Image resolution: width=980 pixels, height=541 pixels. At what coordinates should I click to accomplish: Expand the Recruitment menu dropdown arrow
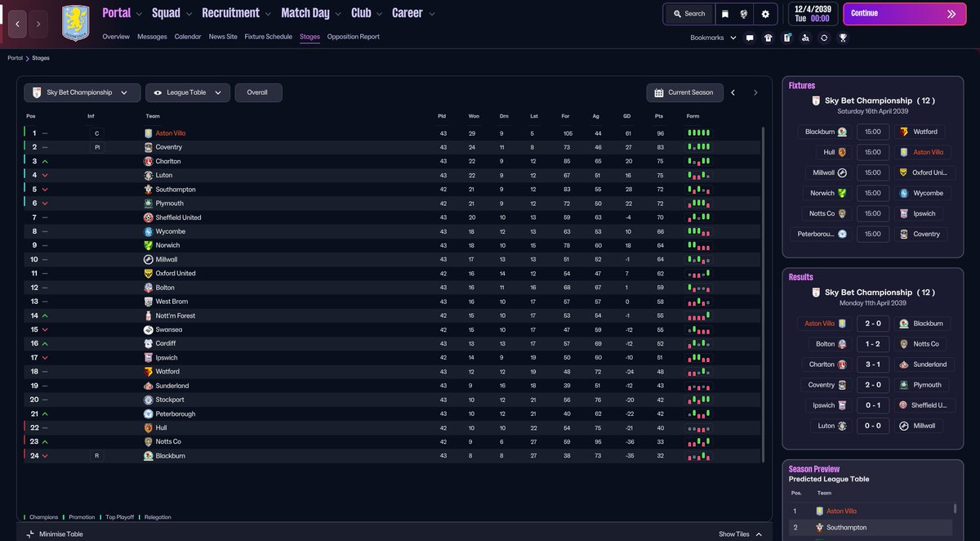(x=269, y=14)
